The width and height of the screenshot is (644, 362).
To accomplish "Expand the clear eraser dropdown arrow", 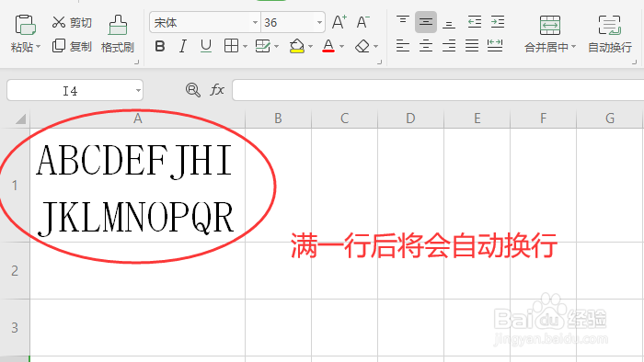I will click(x=375, y=47).
